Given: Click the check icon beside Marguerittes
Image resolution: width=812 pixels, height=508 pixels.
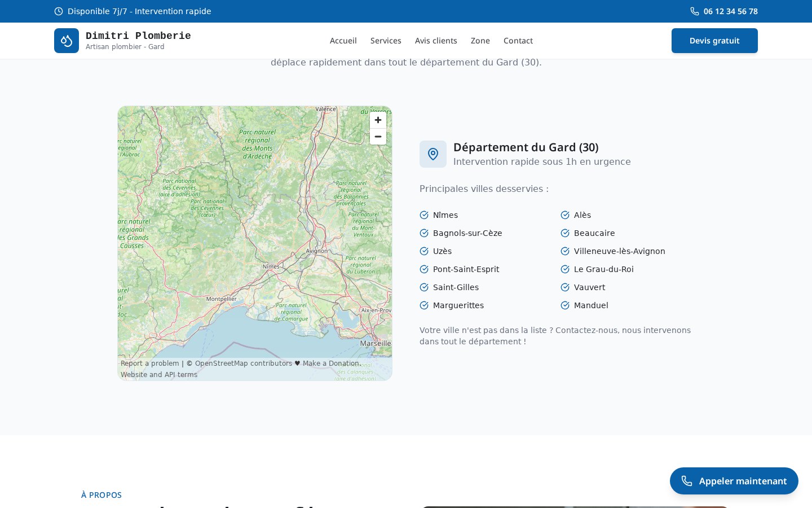Looking at the screenshot, I should click(x=424, y=305).
